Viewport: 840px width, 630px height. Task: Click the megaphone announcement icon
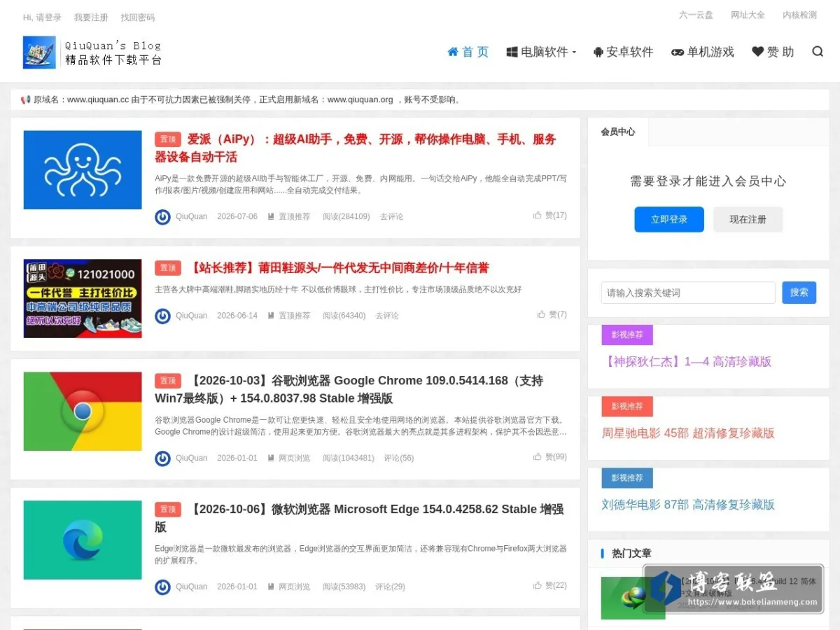click(25, 100)
